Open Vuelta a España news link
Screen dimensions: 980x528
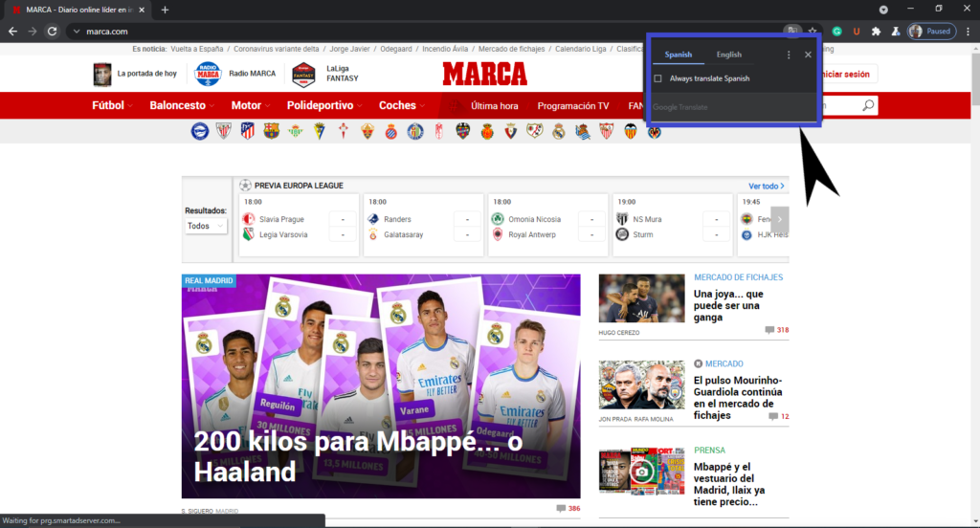(196, 49)
